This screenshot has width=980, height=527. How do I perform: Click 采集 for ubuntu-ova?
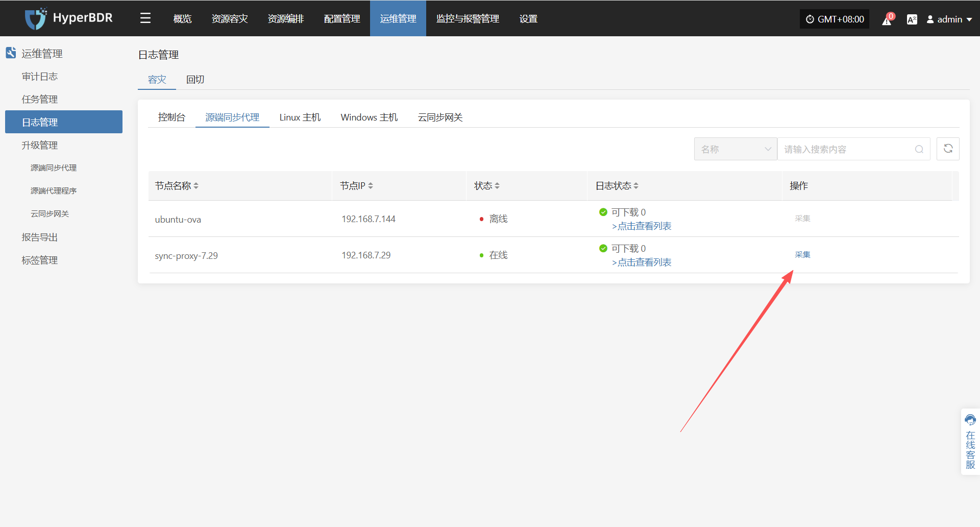pos(802,219)
